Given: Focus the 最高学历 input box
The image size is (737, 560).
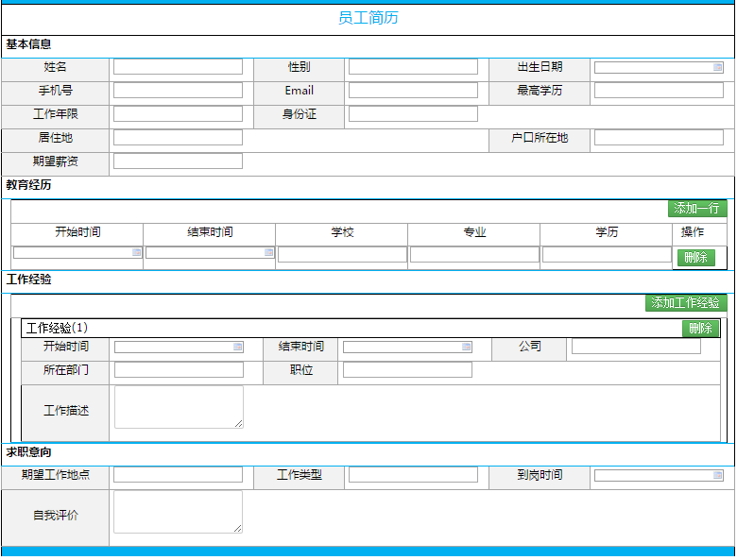Looking at the screenshot, I should (x=659, y=91).
